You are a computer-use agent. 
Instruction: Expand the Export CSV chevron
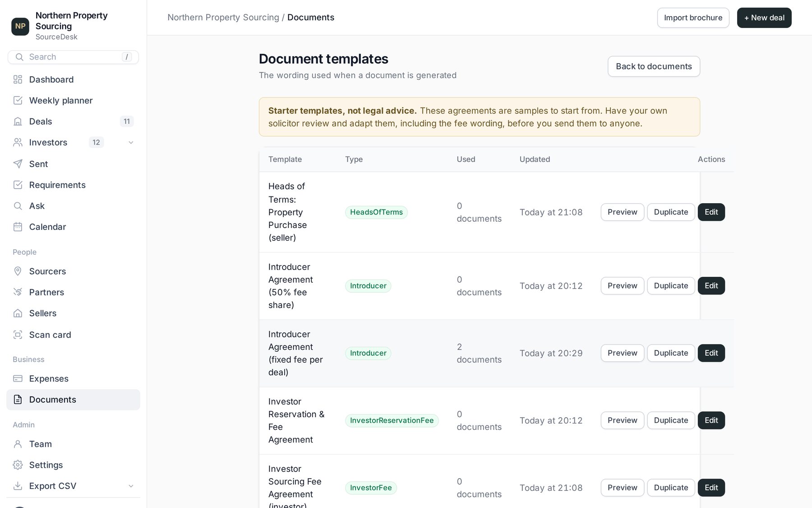[131, 486]
